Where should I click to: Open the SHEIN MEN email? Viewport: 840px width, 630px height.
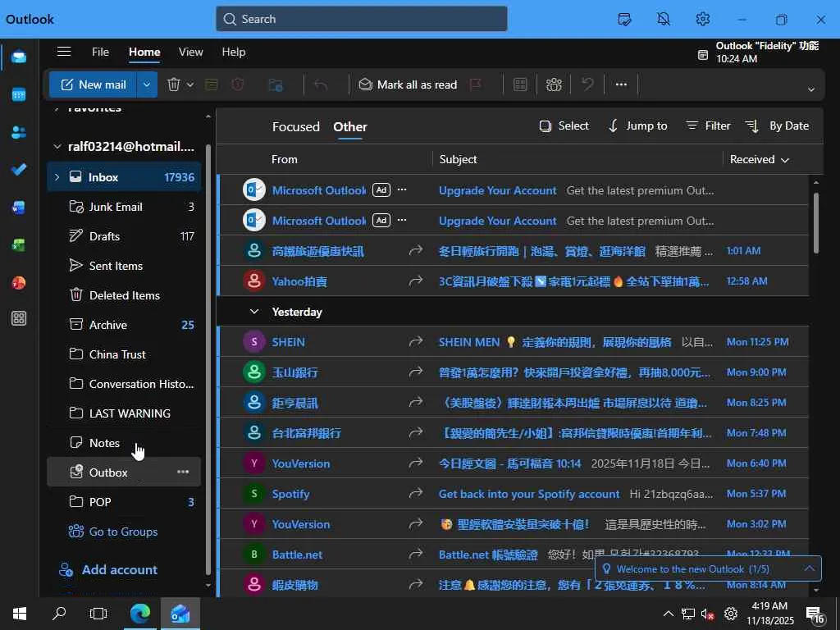click(x=514, y=342)
